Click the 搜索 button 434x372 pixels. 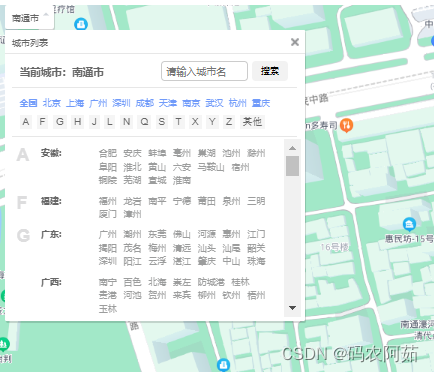(x=270, y=71)
